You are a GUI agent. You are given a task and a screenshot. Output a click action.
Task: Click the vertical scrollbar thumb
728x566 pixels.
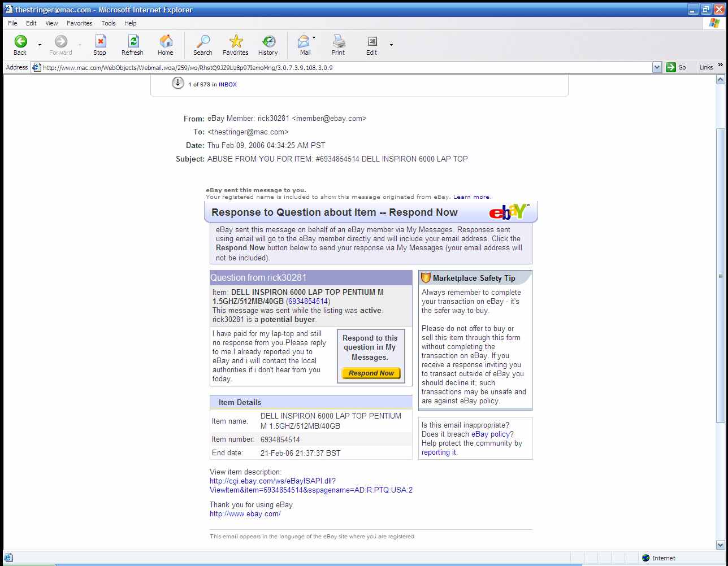pos(720,275)
